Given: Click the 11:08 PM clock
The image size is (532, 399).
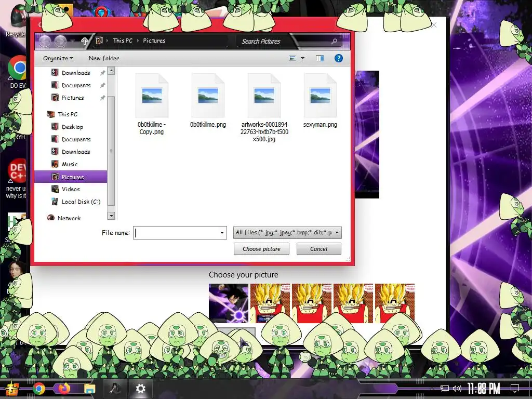Looking at the screenshot, I should point(484,389).
